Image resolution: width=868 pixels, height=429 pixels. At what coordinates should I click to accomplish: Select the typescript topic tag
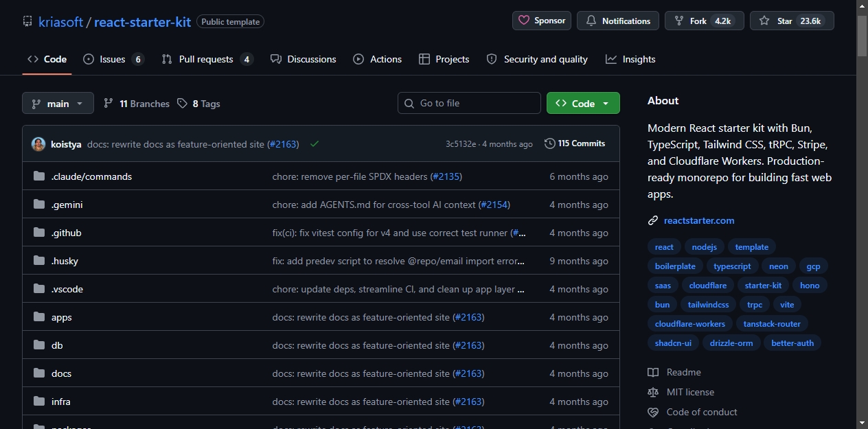732,266
